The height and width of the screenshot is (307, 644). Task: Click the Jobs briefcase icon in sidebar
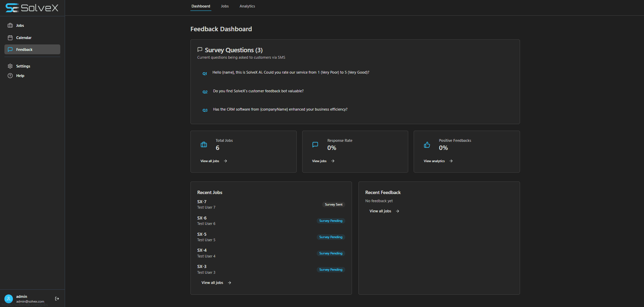coord(10,25)
